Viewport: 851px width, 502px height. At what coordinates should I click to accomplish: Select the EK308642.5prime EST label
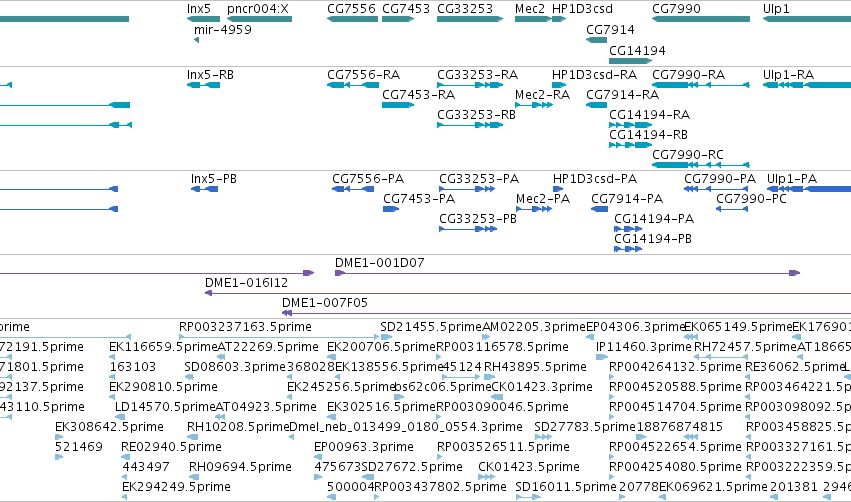(x=109, y=427)
